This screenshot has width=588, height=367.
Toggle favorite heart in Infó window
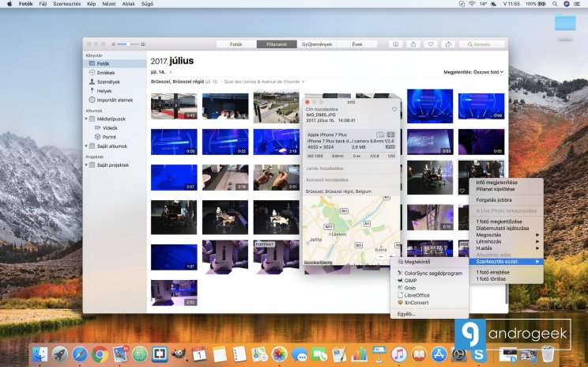(394, 109)
